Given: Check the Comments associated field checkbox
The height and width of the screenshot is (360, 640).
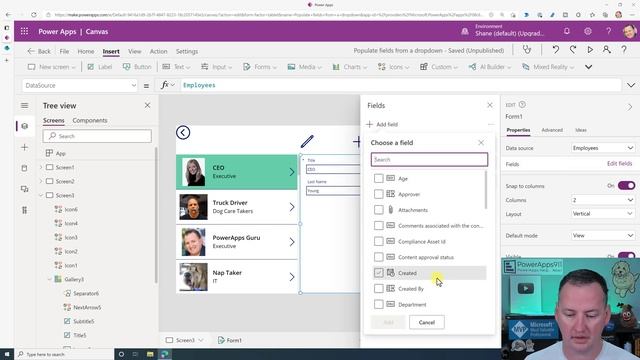Looking at the screenshot, I should point(378,225).
